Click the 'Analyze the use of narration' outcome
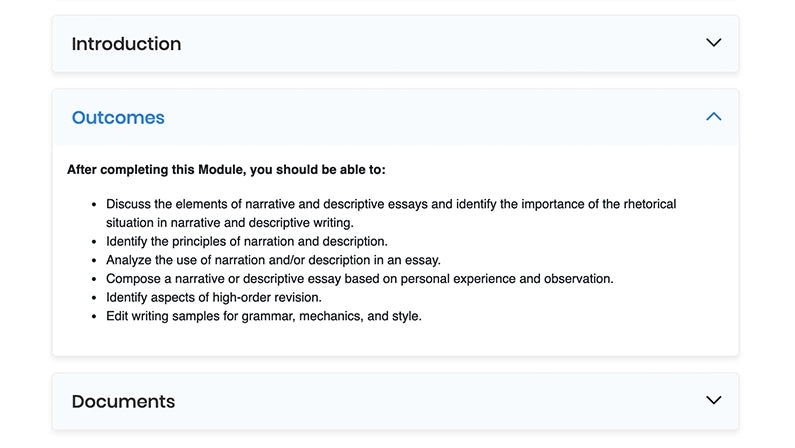 pyautogui.click(x=273, y=260)
